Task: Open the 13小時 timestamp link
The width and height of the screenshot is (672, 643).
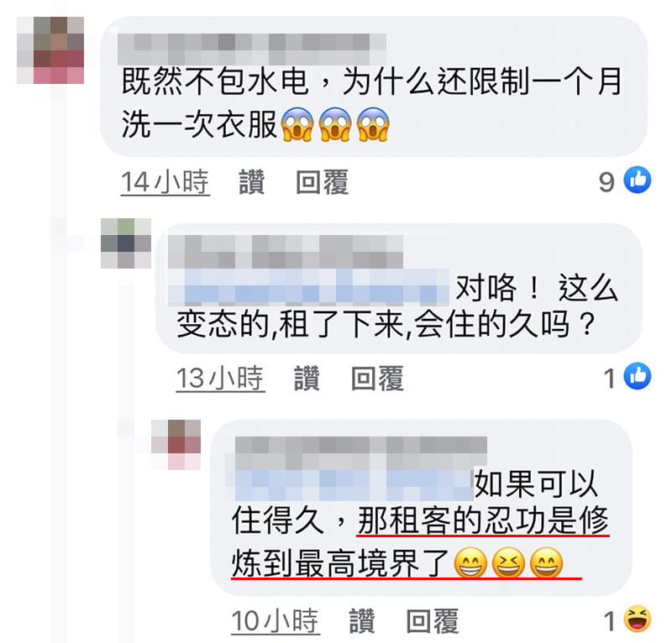Action: (x=220, y=379)
